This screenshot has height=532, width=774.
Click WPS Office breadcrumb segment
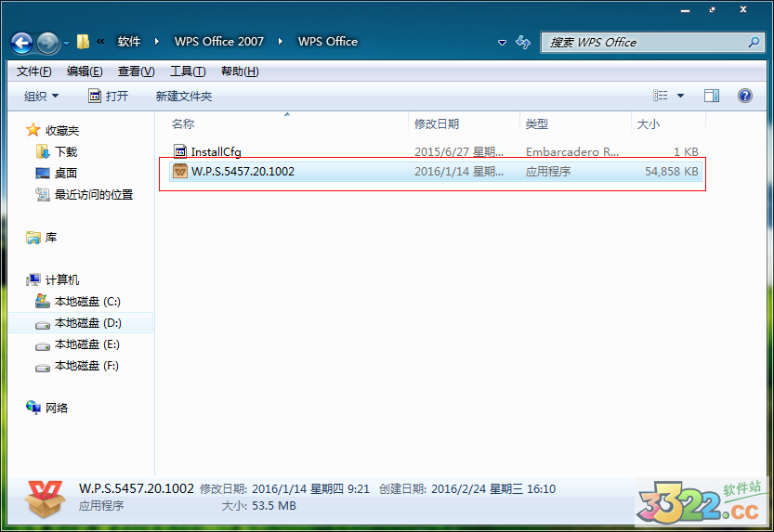point(328,42)
